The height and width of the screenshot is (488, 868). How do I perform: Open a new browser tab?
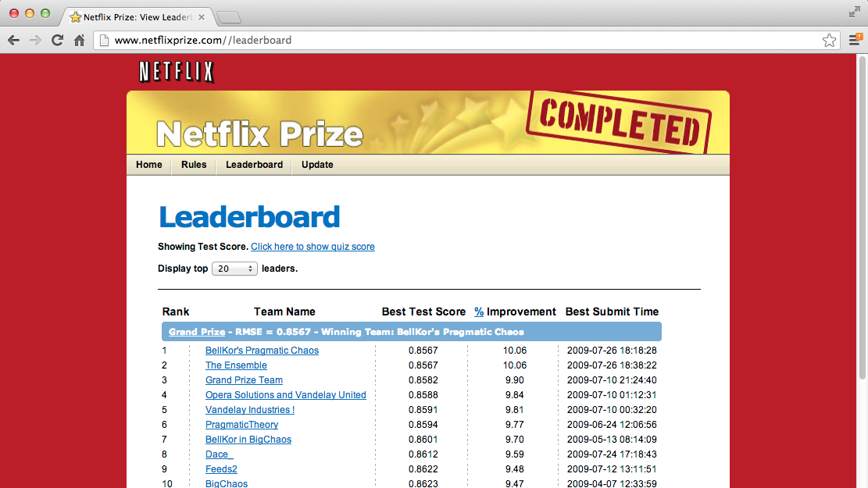pos(229,18)
